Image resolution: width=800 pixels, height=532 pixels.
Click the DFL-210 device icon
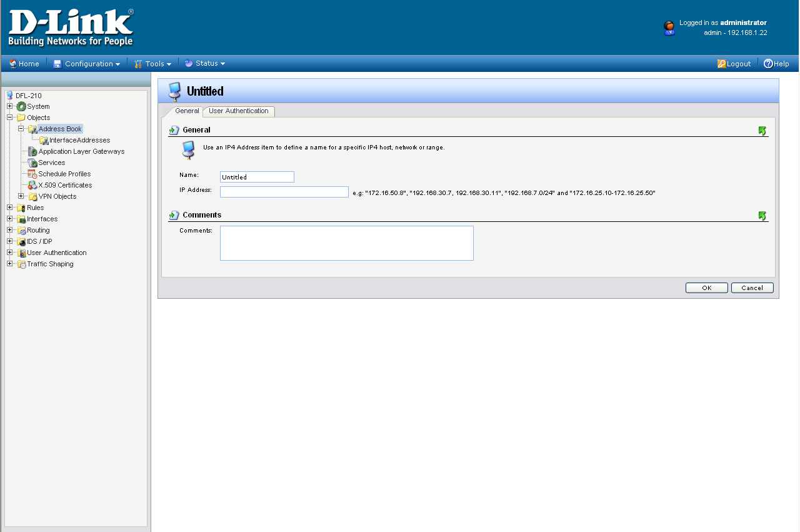pyautogui.click(x=9, y=95)
